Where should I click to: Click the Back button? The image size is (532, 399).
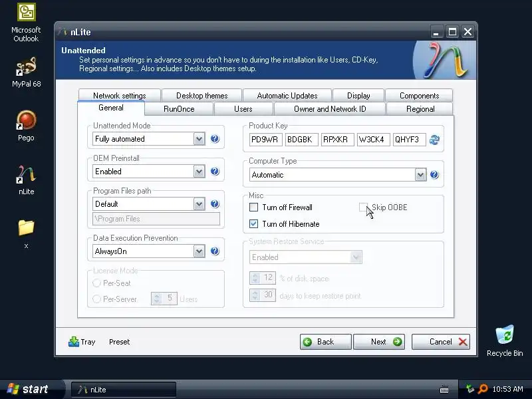(325, 342)
